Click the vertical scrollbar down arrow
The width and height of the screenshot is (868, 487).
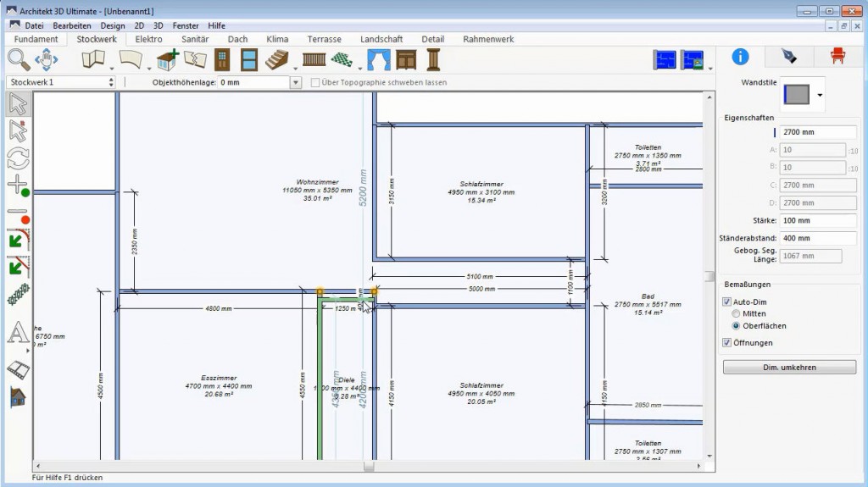pyautogui.click(x=709, y=456)
